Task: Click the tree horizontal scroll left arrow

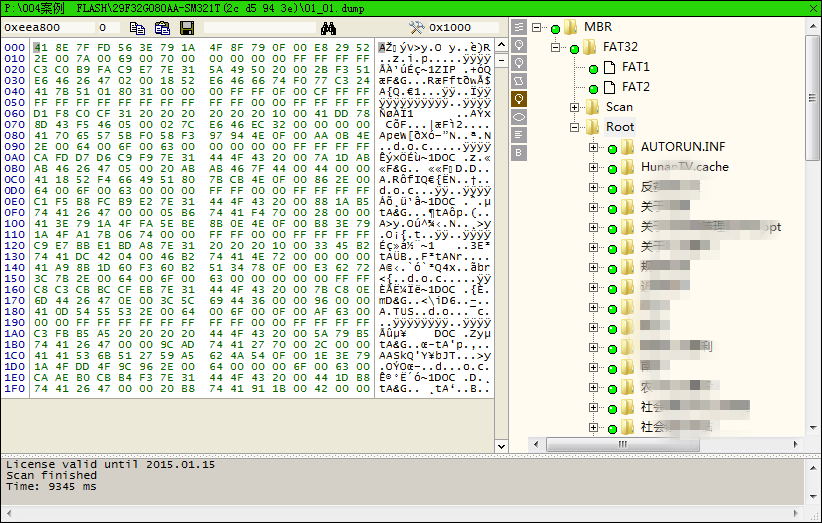Action: [x=536, y=444]
